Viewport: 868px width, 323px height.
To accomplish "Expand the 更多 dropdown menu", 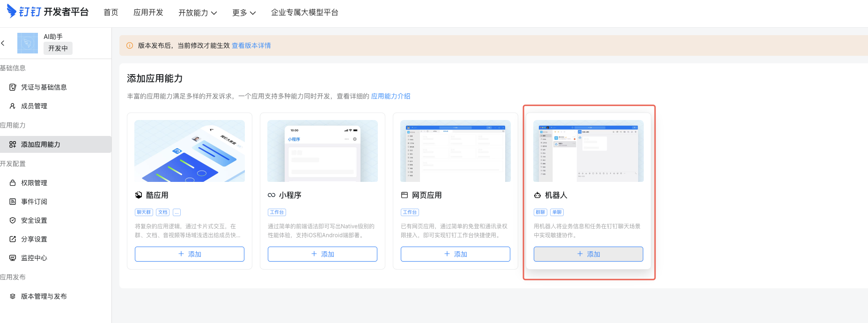I will coord(243,13).
